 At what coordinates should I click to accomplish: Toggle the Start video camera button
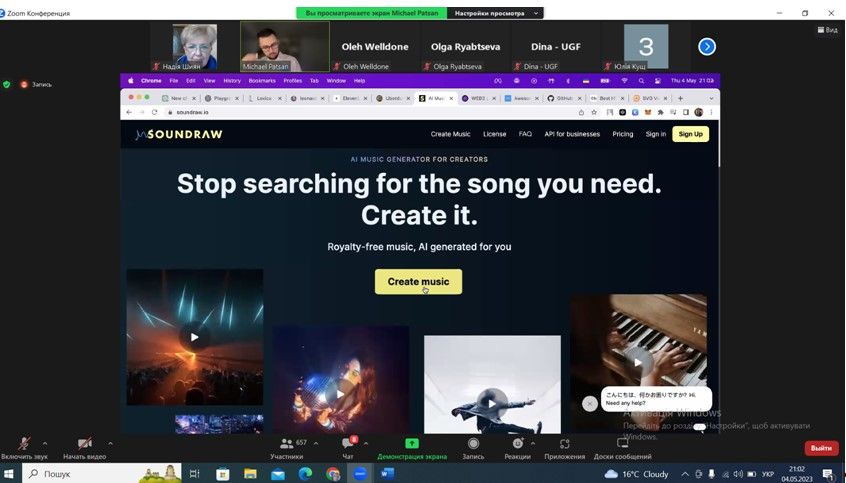84,444
